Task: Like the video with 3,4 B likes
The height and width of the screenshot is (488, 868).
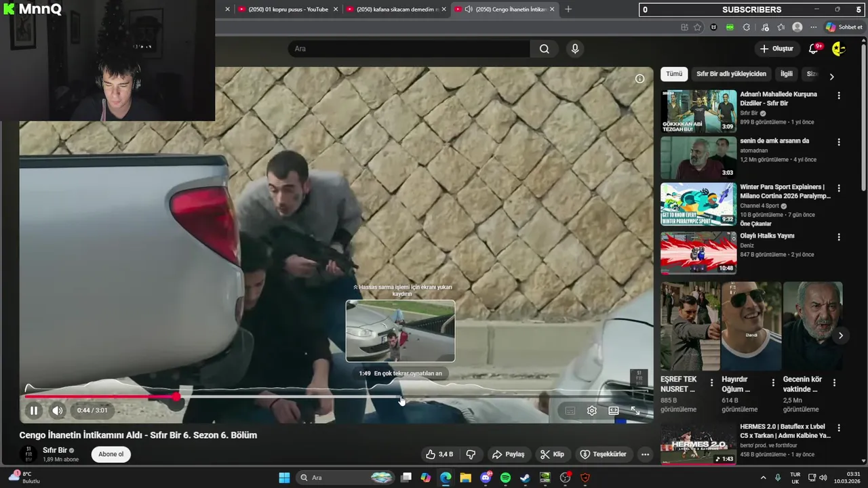Action: pos(439,454)
